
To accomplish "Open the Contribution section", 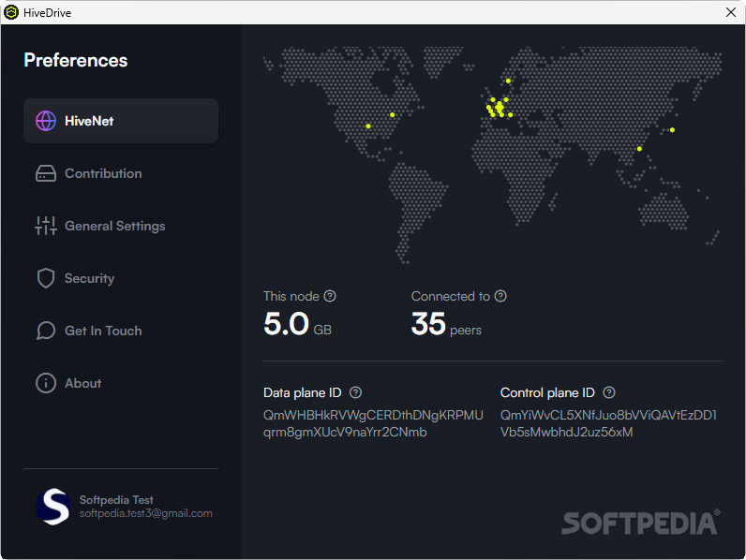I will click(x=121, y=173).
